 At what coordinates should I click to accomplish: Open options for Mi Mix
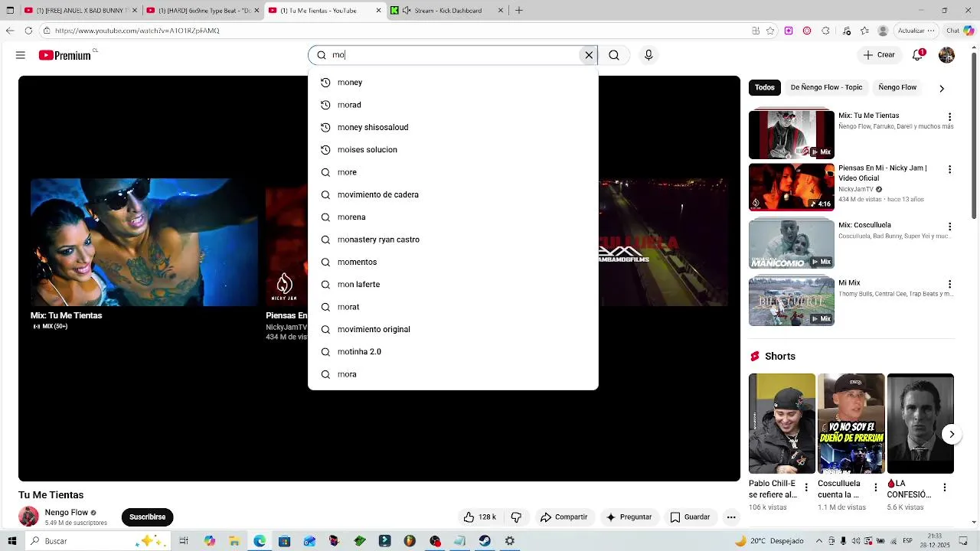pos(949,284)
